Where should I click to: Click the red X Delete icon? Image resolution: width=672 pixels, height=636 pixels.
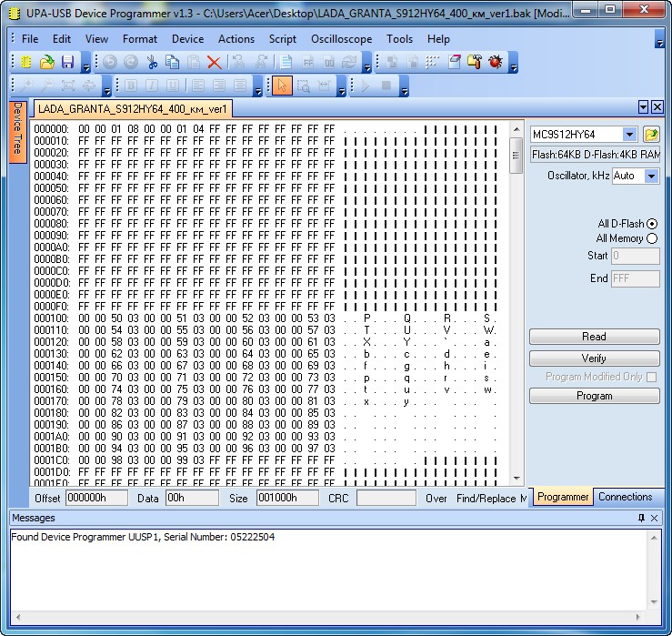tap(215, 63)
